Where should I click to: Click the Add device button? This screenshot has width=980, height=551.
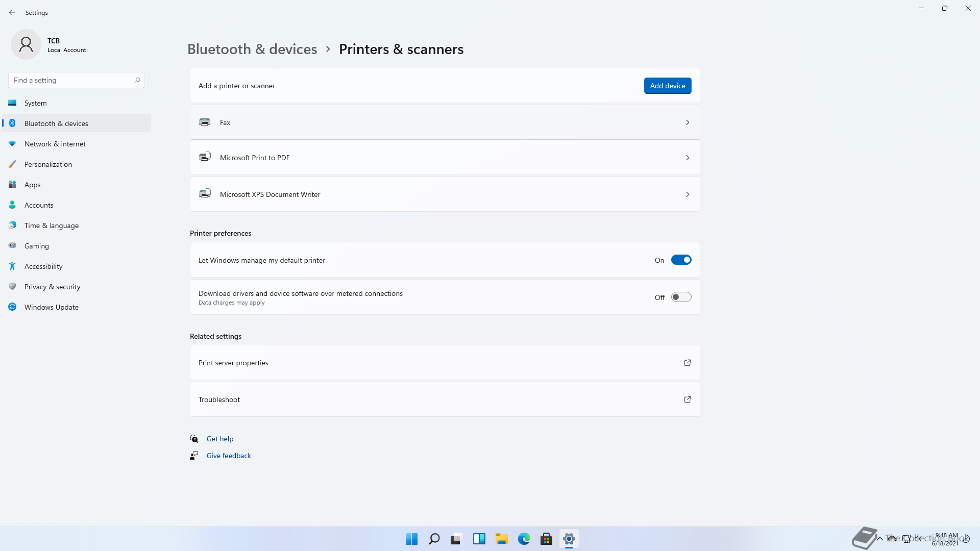[x=668, y=86]
